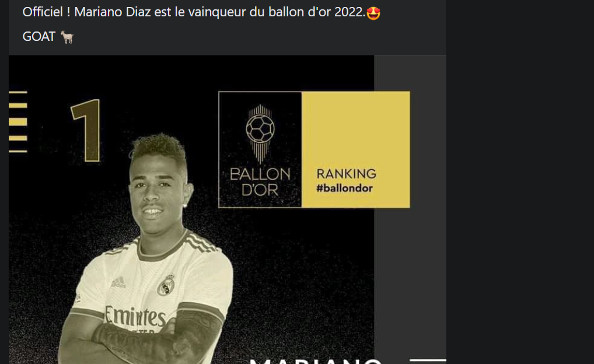The image size is (594, 364).
Task: Select the #ballondor hashtag text
Action: (344, 188)
